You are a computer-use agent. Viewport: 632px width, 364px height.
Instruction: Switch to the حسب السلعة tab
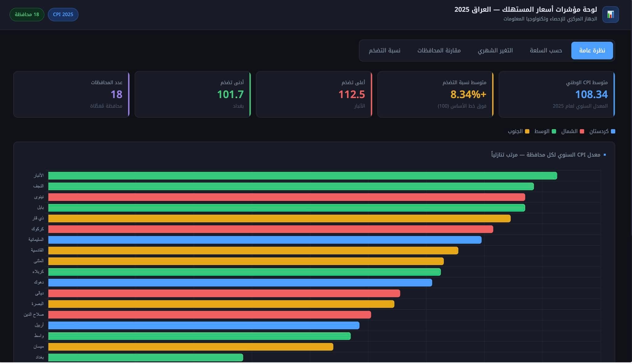(546, 51)
